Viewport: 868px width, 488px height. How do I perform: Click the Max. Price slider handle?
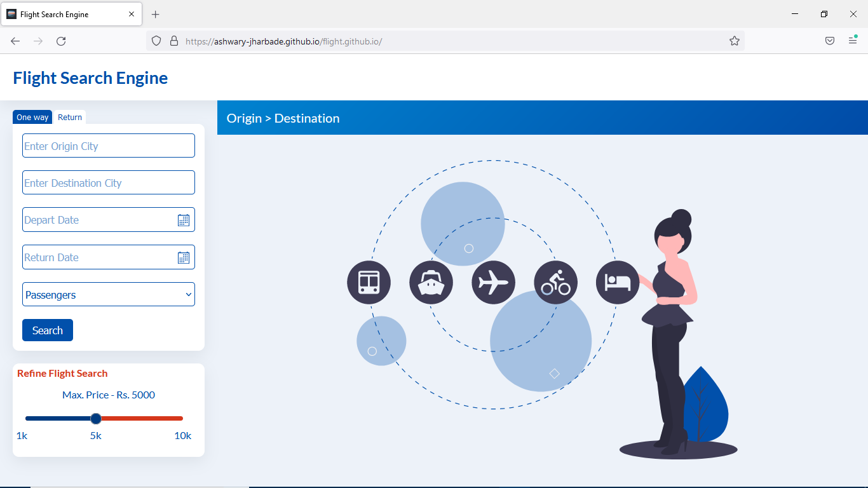(x=96, y=418)
